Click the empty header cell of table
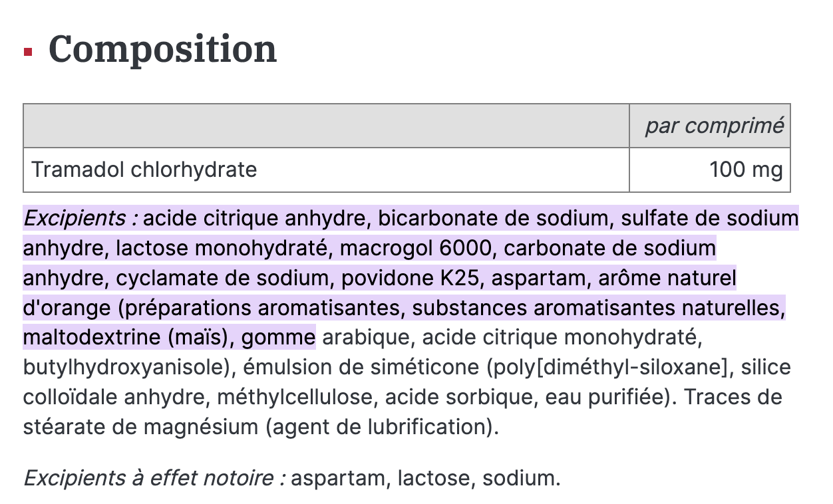 327,126
